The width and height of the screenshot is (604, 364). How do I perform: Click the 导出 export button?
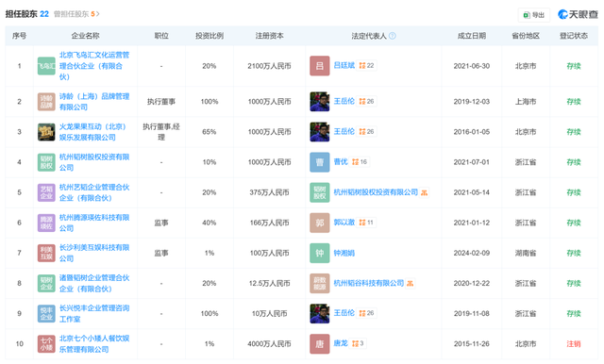point(533,15)
